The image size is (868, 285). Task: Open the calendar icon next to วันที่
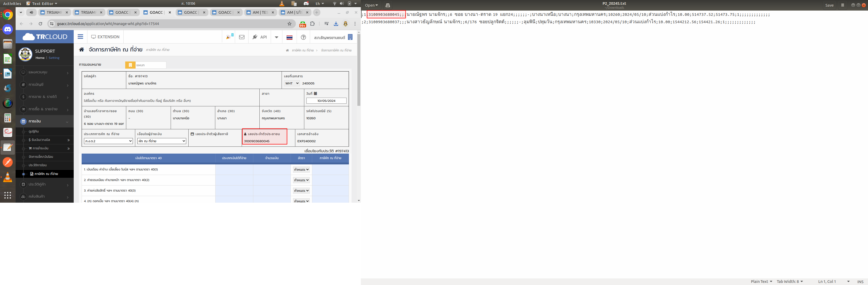(315, 93)
